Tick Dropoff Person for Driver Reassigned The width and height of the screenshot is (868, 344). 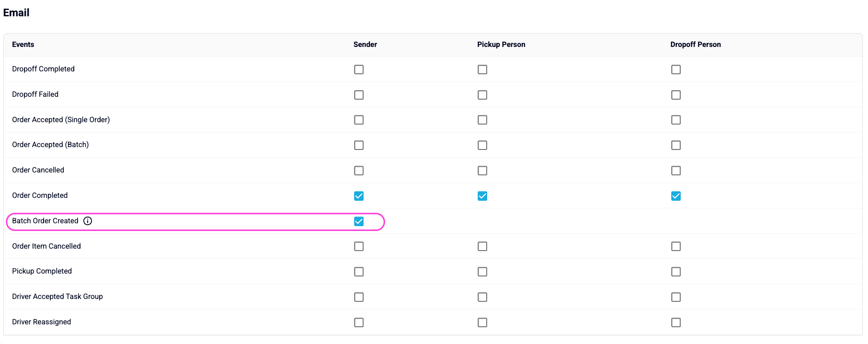coord(676,322)
